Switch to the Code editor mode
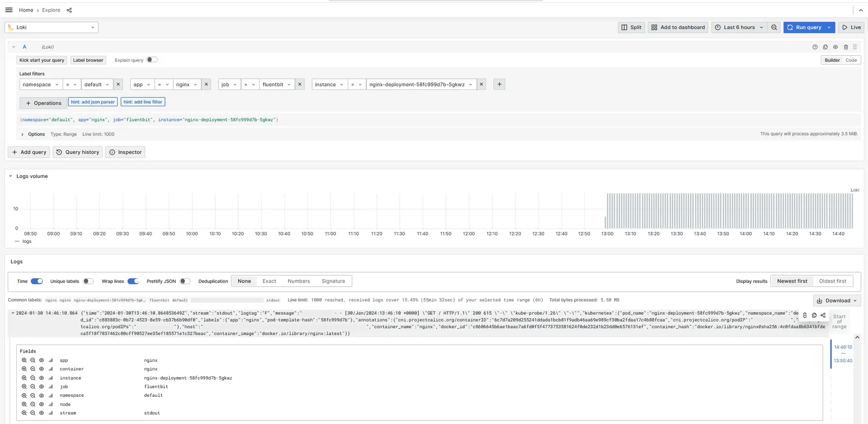Viewport: 868px width, 424px height. pos(851,60)
